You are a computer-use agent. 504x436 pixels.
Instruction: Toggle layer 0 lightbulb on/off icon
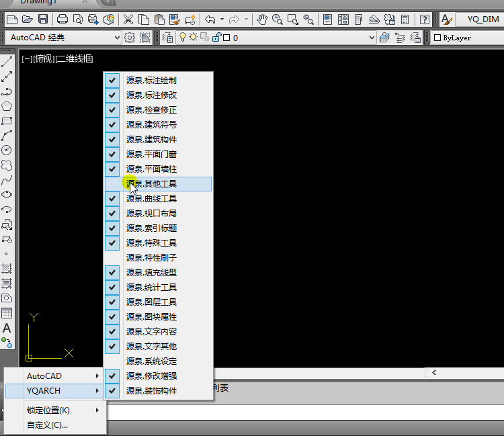coord(183,37)
